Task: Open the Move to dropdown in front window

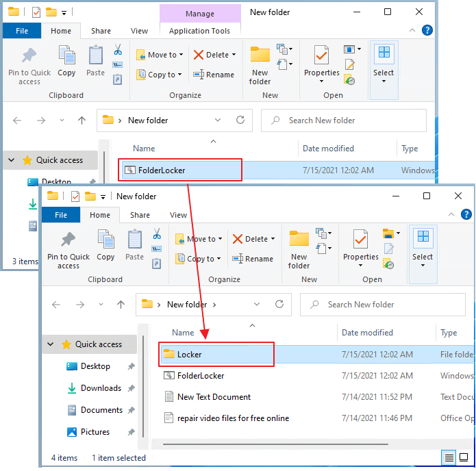Action: pos(201,239)
